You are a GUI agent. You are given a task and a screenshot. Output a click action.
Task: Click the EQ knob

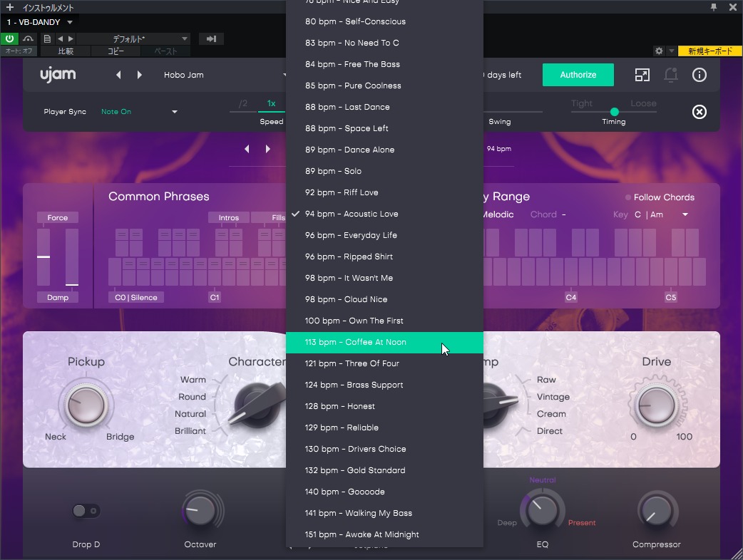pyautogui.click(x=543, y=511)
